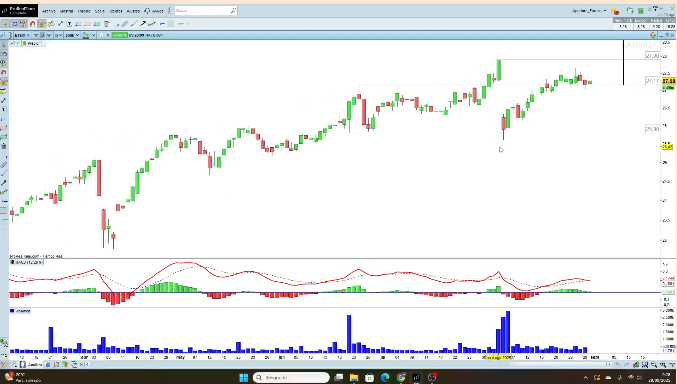677x384 pixels.
Task: Expand the drawing toolbar overflow arrow
Action: [188, 24]
